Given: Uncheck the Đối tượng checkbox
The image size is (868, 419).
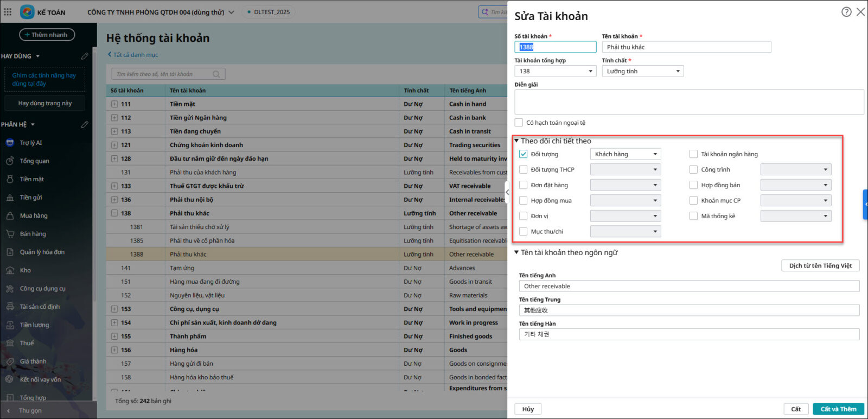Looking at the screenshot, I should [x=524, y=154].
